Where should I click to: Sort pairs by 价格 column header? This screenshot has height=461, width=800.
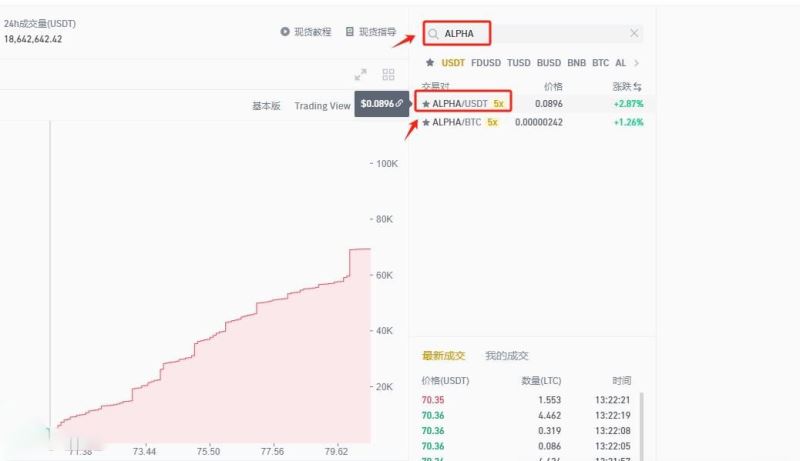[552, 87]
